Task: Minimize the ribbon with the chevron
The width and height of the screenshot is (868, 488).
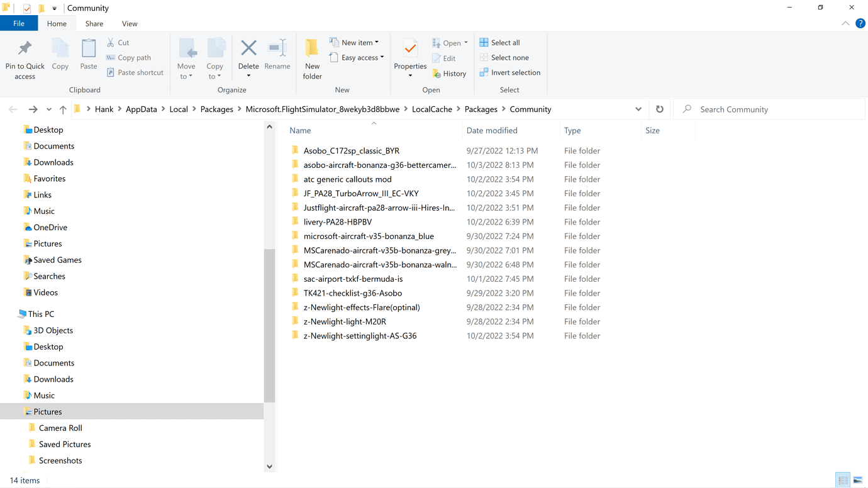Action: [845, 23]
